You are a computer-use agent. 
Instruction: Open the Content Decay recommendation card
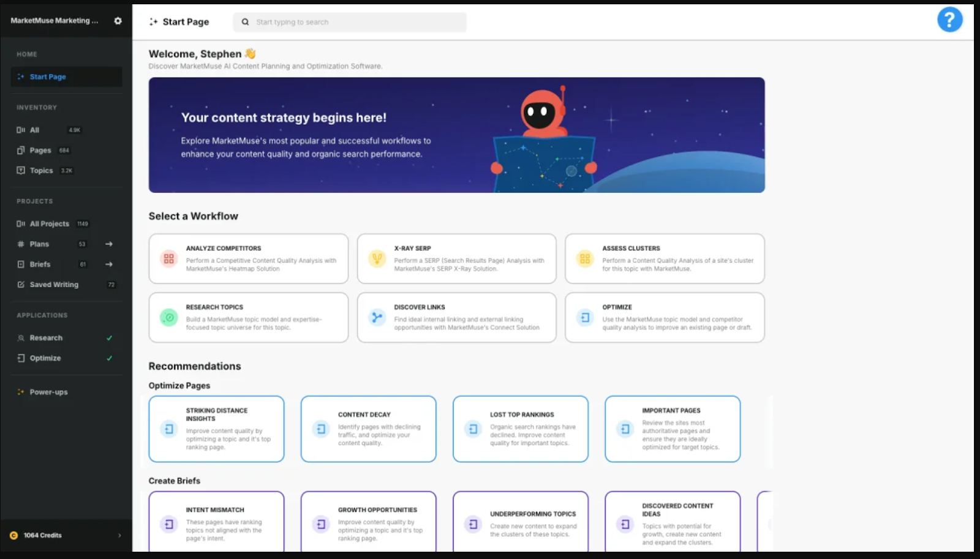point(368,429)
